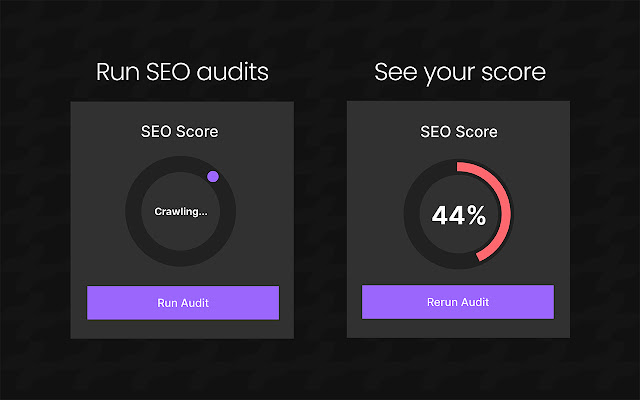Screen dimensions: 640x400
Task: Click SEO Score label above 44% ring
Action: [458, 131]
